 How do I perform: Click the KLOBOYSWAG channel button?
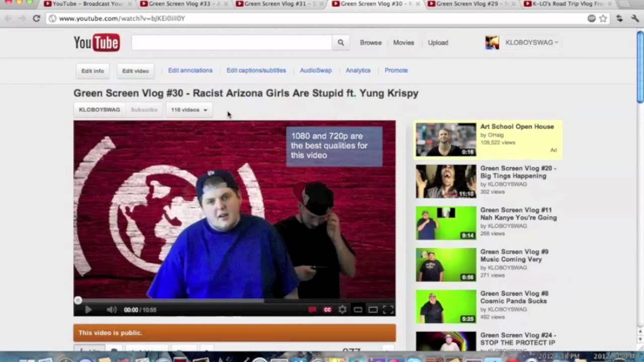click(99, 110)
